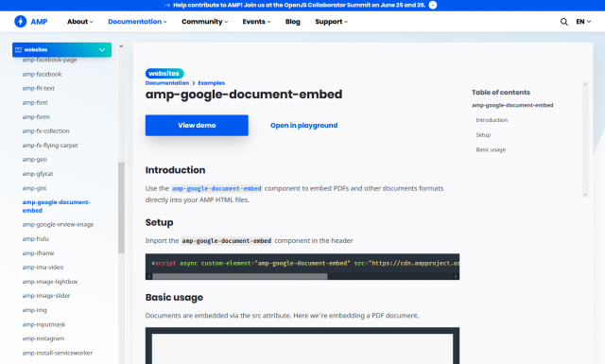Select amp-hulu in sidebar list
The image size is (605, 364).
36,239
